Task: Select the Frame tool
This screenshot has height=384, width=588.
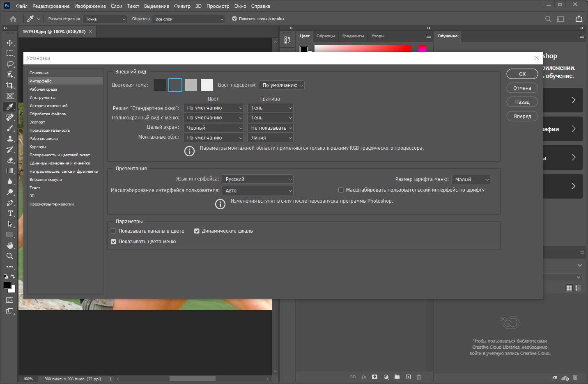Action: 10,96
